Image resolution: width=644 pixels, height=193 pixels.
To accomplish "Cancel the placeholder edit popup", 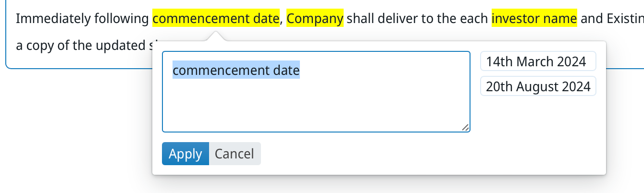I will click(235, 154).
